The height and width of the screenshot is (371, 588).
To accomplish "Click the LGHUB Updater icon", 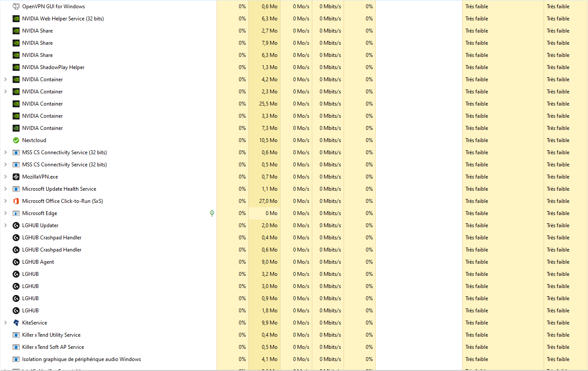I will [x=16, y=225].
